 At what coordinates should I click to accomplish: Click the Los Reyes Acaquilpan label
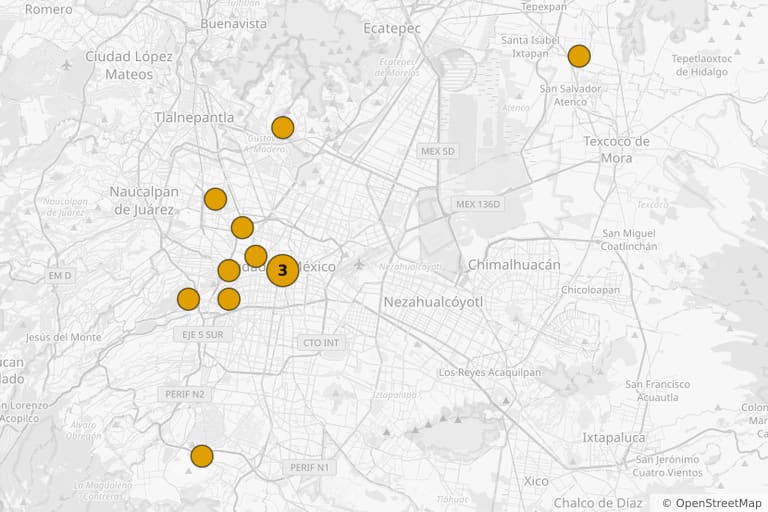(490, 372)
